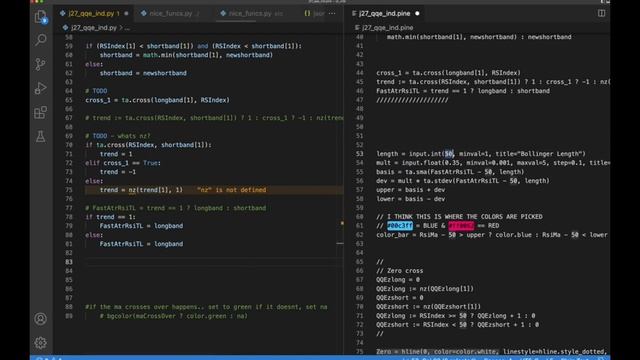Image resolution: width=640 pixels, height=360 pixels.
Task: Click 'shortband = newshortband' on line 62
Action: [143, 73]
